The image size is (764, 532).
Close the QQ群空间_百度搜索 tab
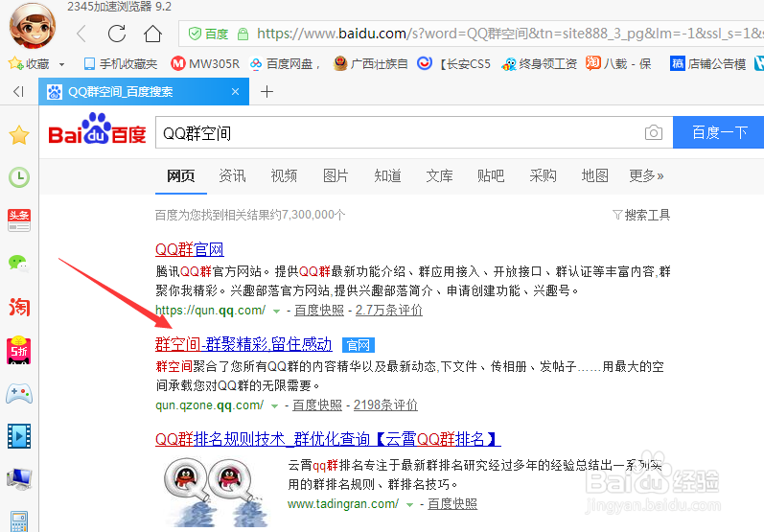[235, 92]
